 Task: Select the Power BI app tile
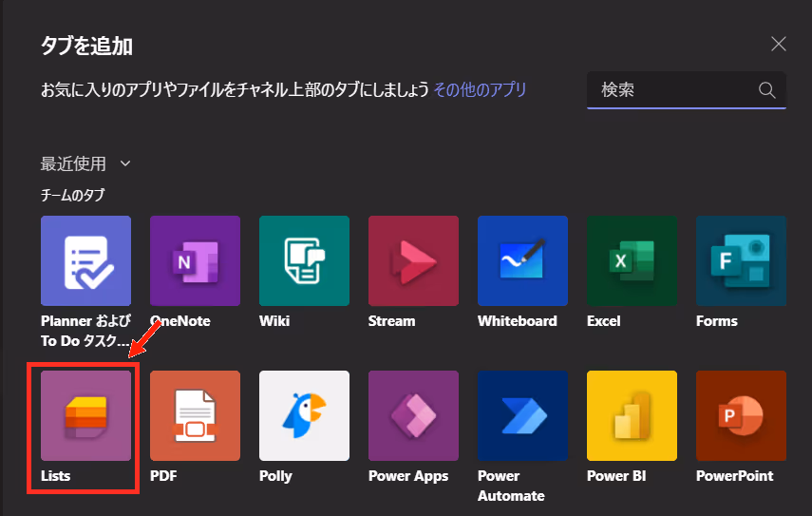(632, 415)
